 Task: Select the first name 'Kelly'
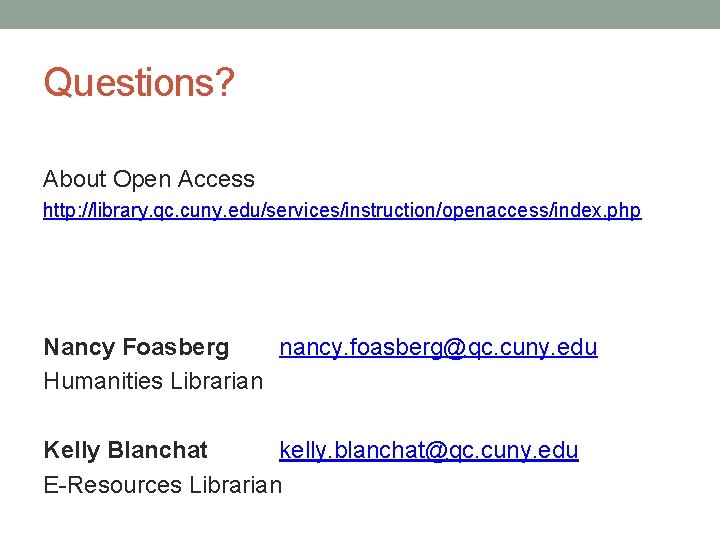pos(71,451)
